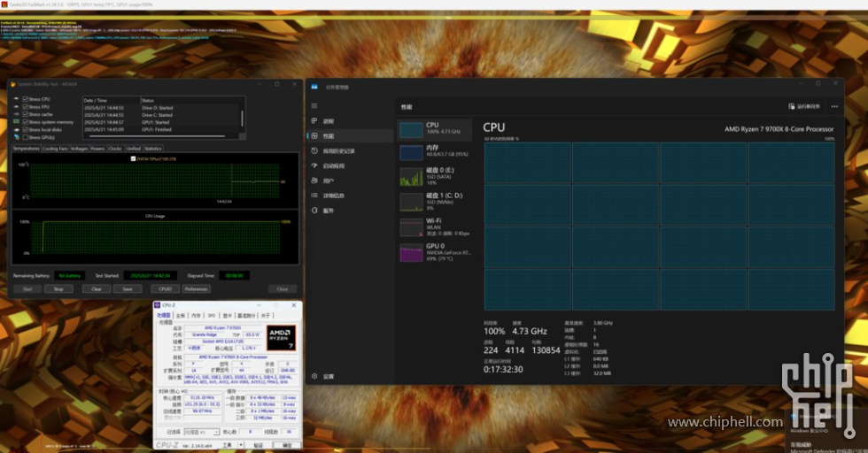This screenshot has width=868, height=453.
Task: Select the Wi-Fi WLAN entry in the performance list
Action: coord(435,226)
